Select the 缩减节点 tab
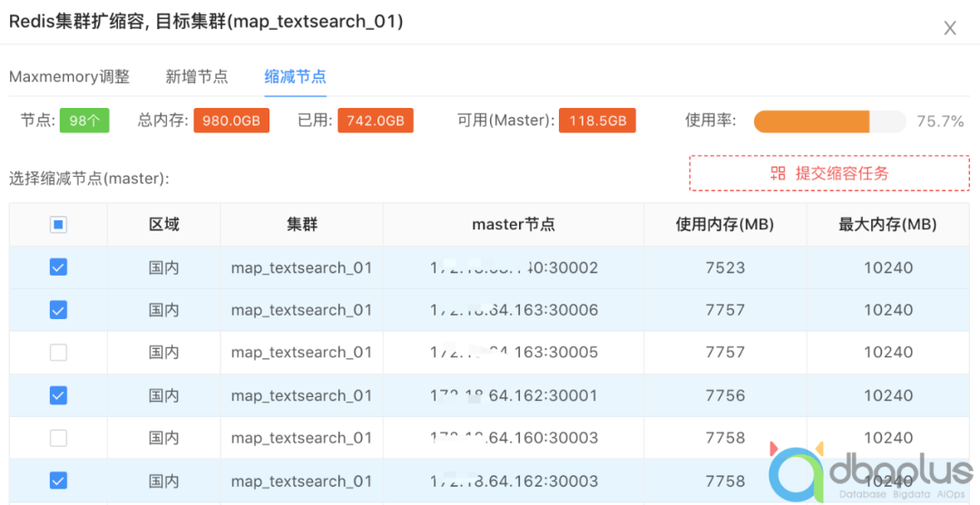The width and height of the screenshot is (980, 505). point(296,77)
